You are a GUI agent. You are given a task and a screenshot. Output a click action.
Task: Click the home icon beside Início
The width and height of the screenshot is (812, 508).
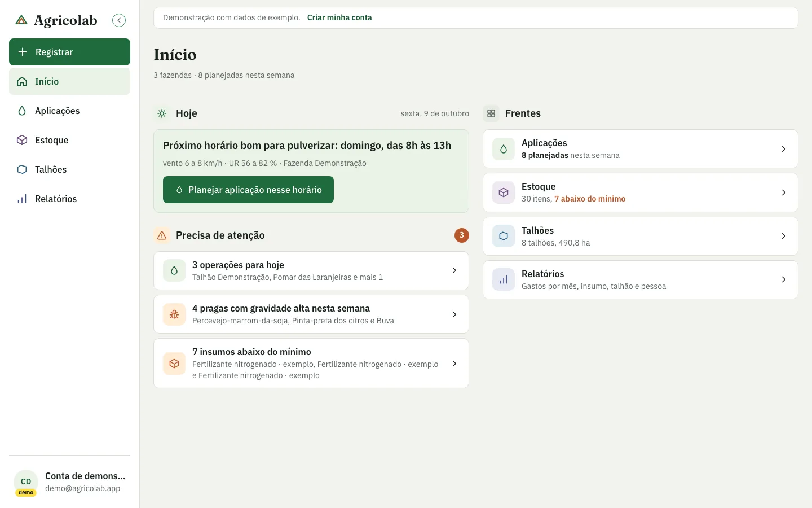pos(22,81)
